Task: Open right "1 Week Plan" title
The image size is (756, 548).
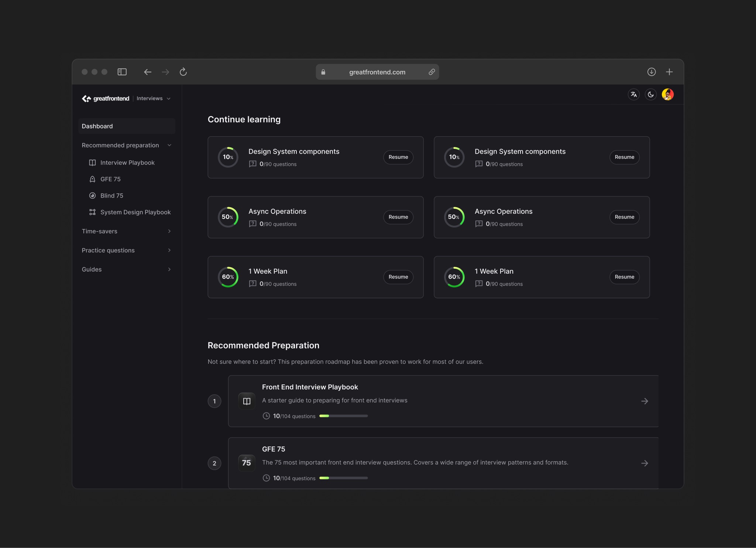Action: [x=494, y=271]
